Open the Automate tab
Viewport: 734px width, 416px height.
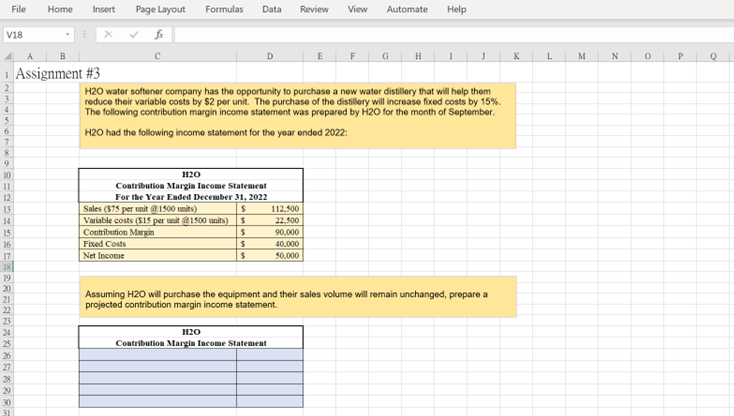click(x=407, y=9)
